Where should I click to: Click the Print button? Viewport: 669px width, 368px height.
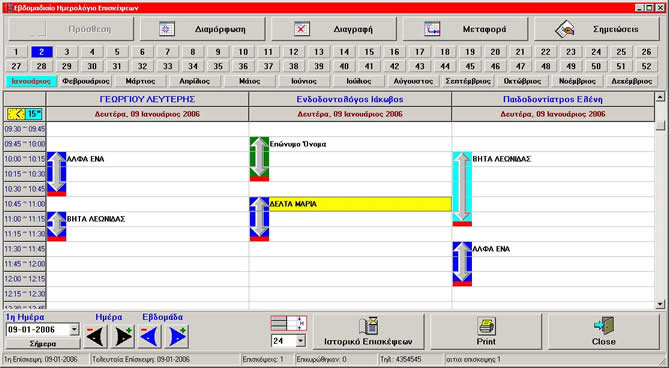(486, 331)
